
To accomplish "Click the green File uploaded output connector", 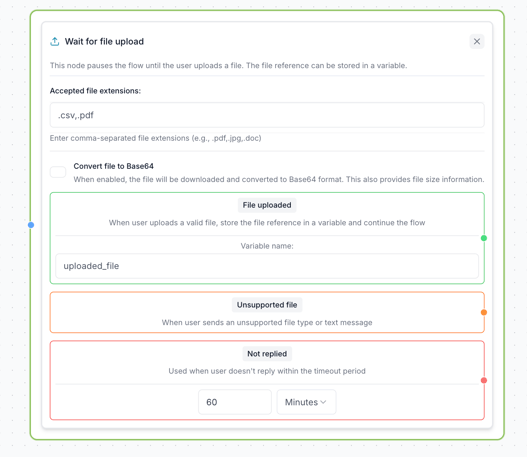I will click(484, 238).
